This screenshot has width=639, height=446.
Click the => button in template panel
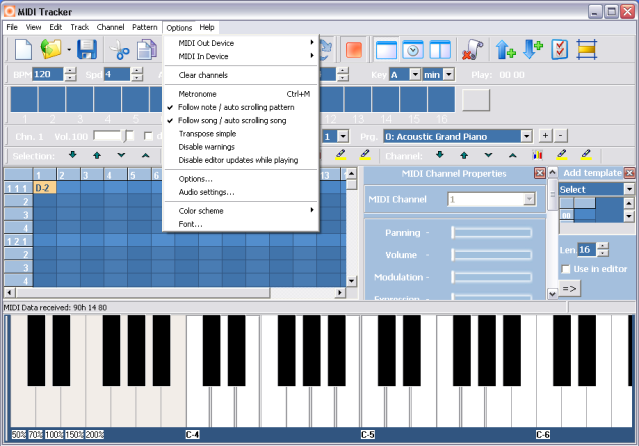pyautogui.click(x=569, y=288)
